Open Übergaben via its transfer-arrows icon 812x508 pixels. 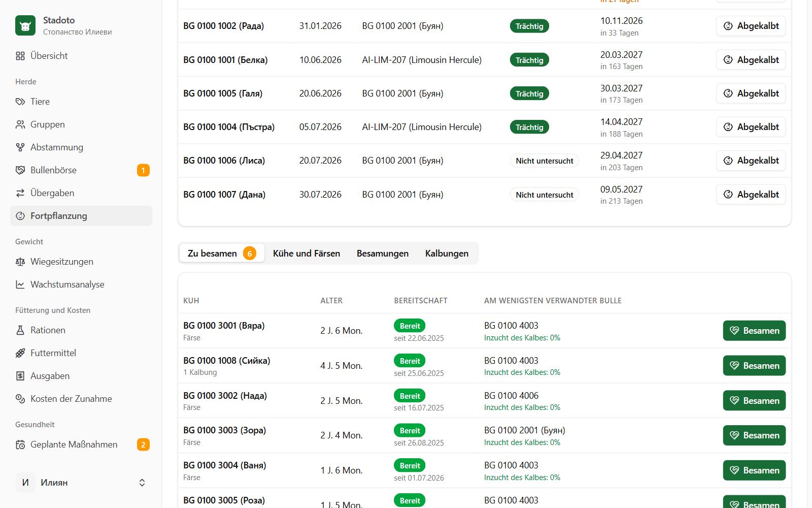(20, 193)
